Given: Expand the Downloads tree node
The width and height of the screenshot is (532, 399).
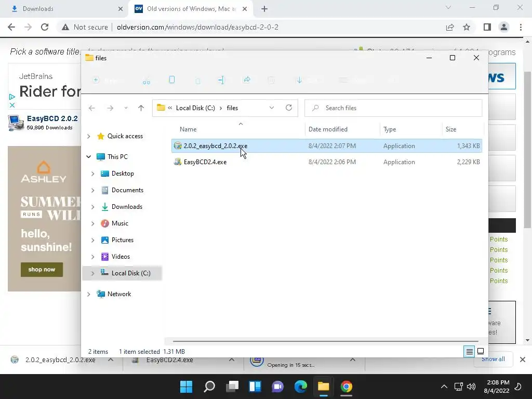Looking at the screenshot, I should (92, 207).
